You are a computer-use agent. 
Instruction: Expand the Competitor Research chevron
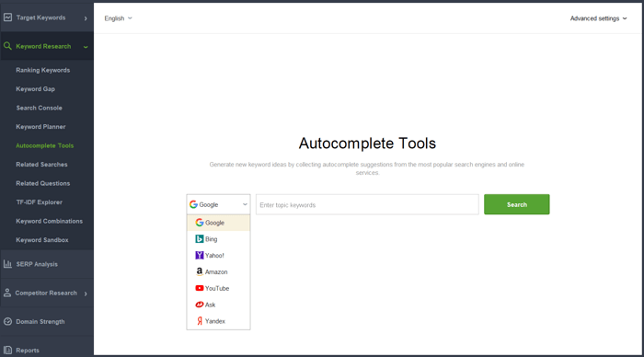pyautogui.click(x=86, y=294)
